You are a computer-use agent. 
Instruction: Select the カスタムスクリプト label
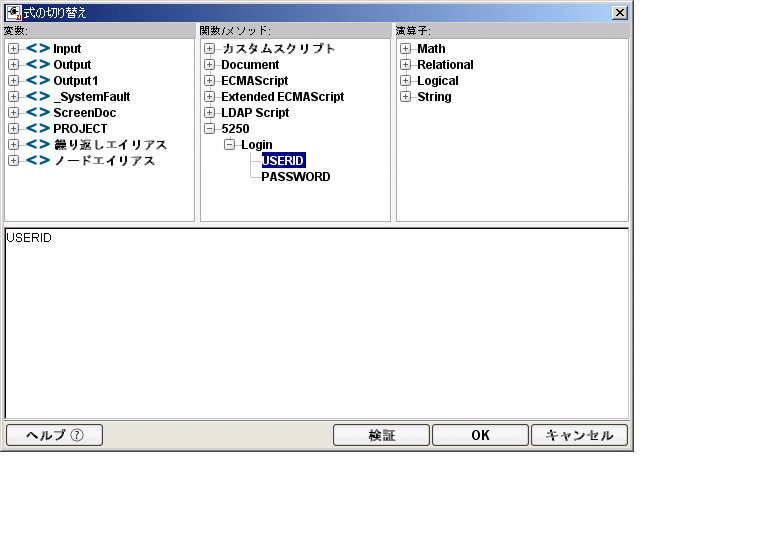click(278, 48)
